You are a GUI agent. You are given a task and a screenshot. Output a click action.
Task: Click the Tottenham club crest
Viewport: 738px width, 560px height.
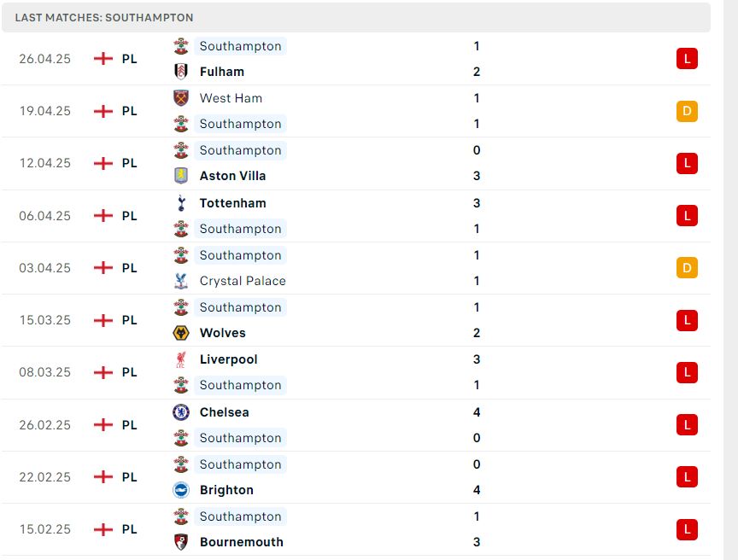181,203
